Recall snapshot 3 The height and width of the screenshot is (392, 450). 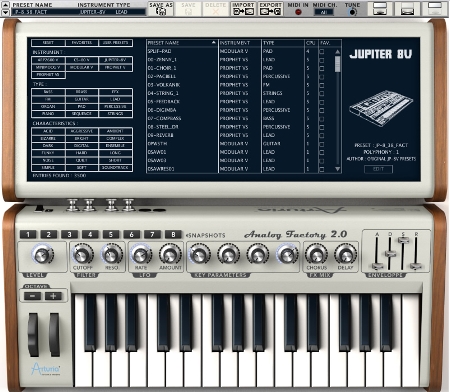click(69, 234)
